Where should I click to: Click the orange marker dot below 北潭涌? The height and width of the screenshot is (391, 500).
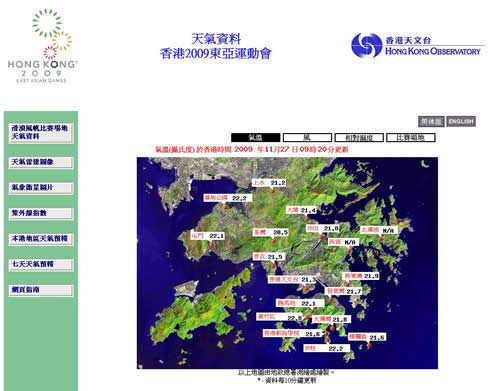click(380, 239)
